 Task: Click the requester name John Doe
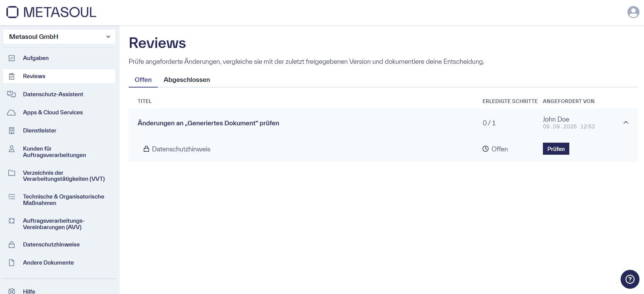[556, 119]
